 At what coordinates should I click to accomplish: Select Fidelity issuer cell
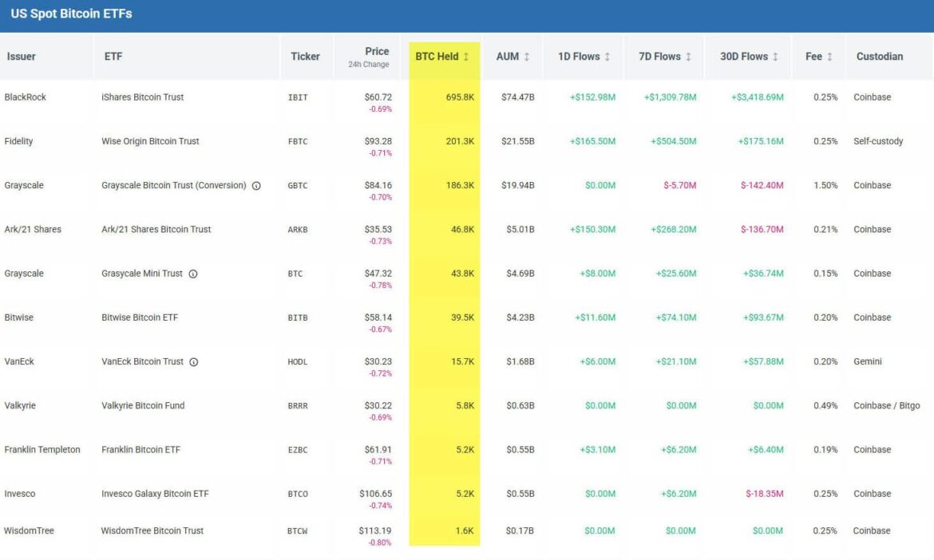pos(18,141)
